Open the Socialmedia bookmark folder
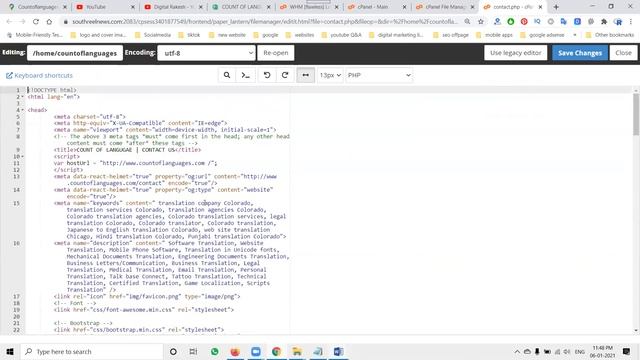Screen dimensions: 640x360 [153, 35]
